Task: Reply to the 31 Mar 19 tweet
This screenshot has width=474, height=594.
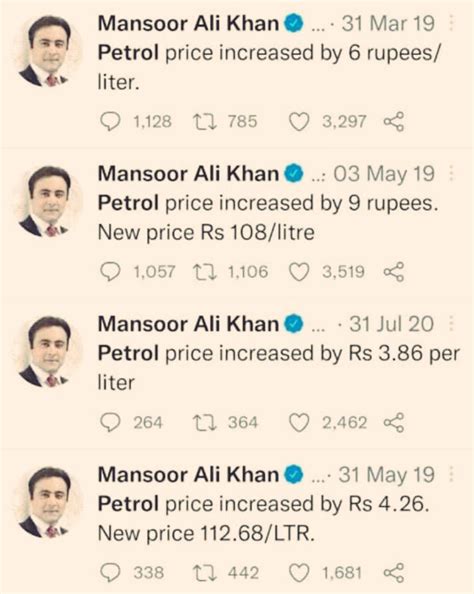Action: [110, 122]
